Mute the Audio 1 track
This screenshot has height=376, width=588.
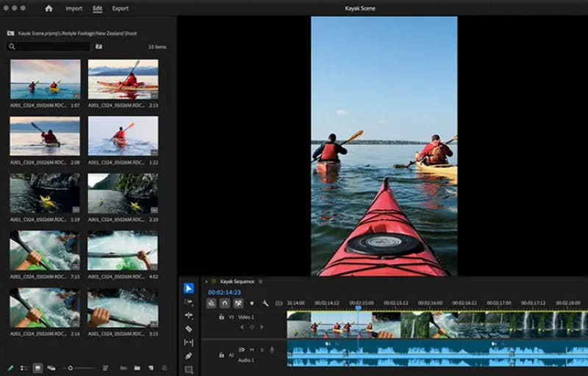251,350
